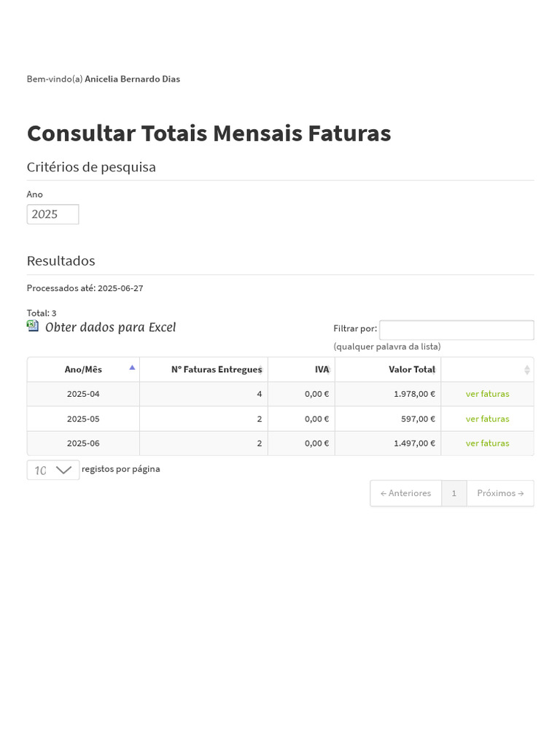560x747 pixels.
Task: Click the 597,00 € total value cell
Action: coord(418,419)
